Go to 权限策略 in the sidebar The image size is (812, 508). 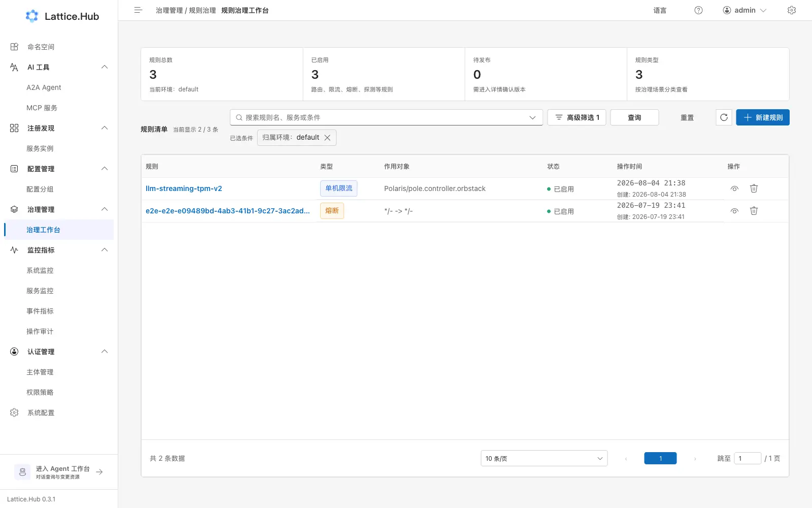(x=59, y=392)
